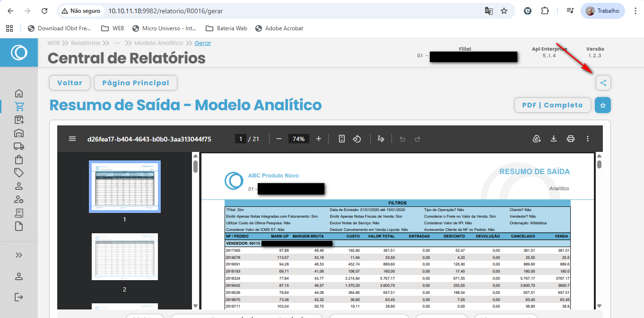This screenshot has height=318, width=644.
Task: Open the PDF viewer more actions menu
Action: point(588,139)
